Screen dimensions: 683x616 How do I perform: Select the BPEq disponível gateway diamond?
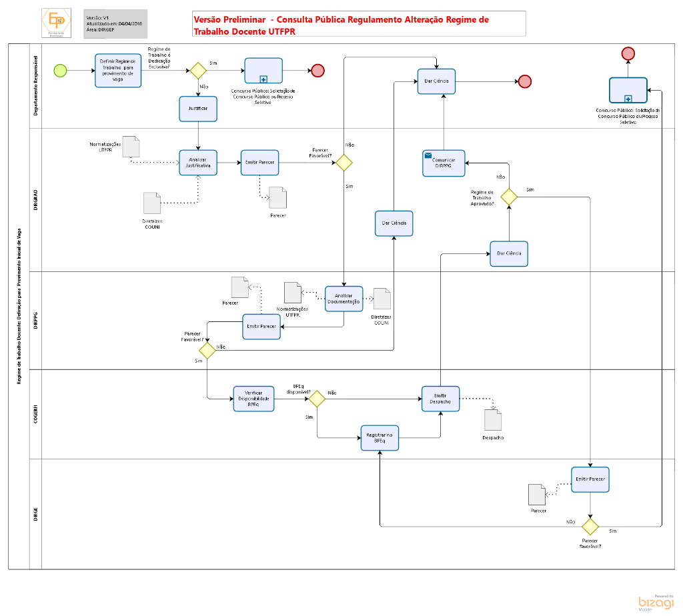(x=316, y=399)
